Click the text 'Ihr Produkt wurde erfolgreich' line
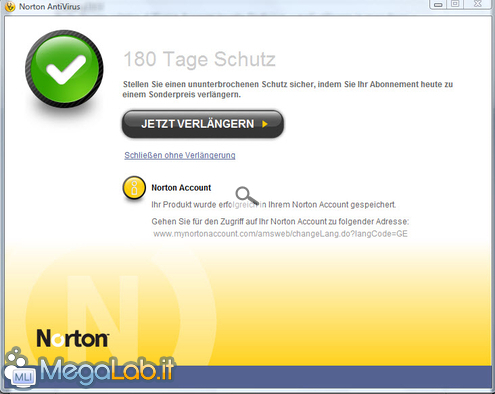The width and height of the screenshot is (495, 394). [x=274, y=205]
